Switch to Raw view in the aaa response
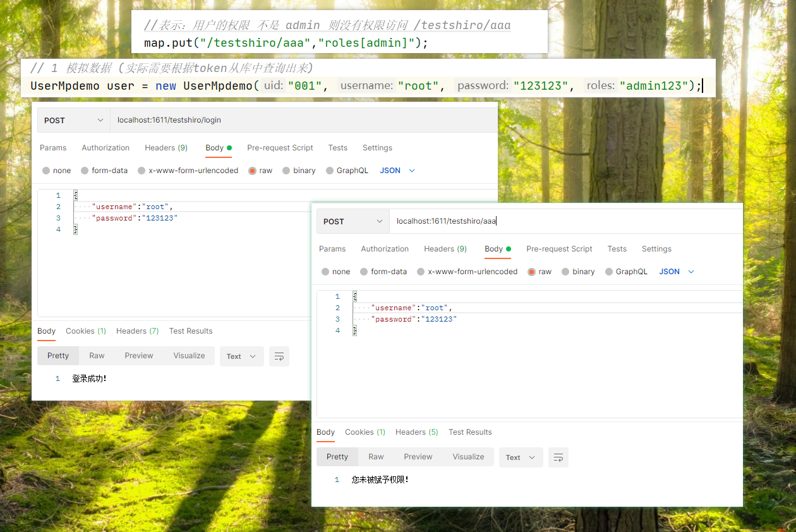Screen dimensions: 796x532 [x=376, y=457]
